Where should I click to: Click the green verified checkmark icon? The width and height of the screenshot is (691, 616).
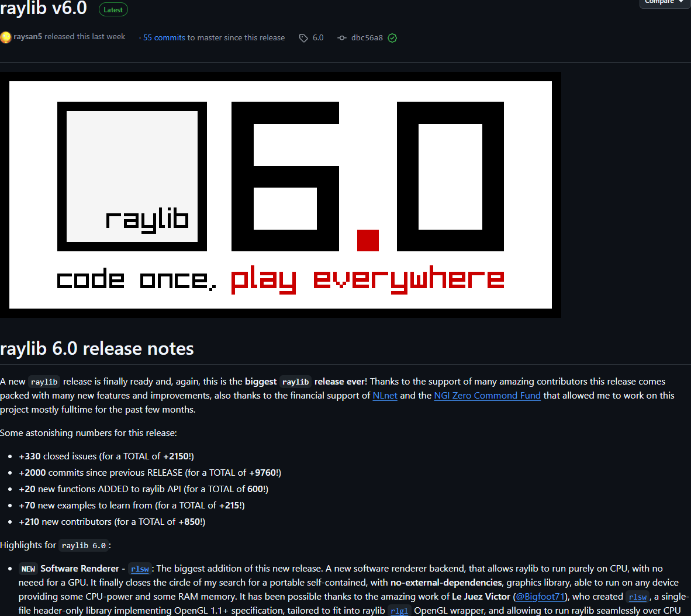click(x=392, y=38)
